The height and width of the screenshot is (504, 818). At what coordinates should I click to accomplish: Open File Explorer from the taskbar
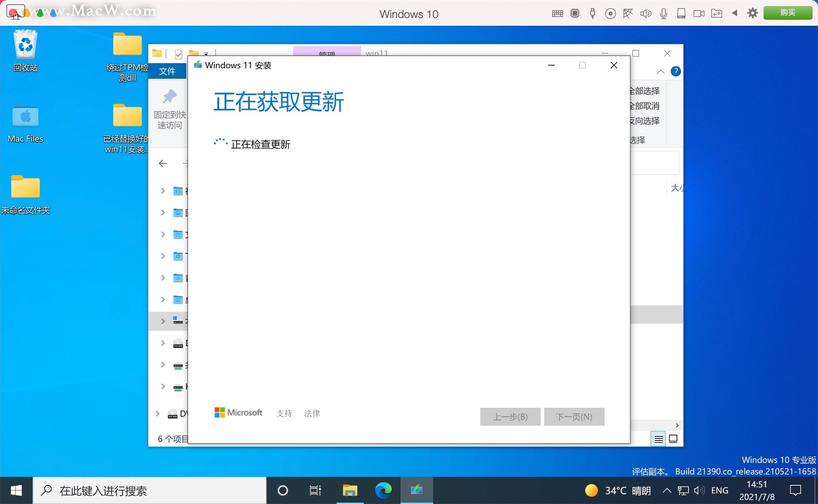(x=350, y=490)
